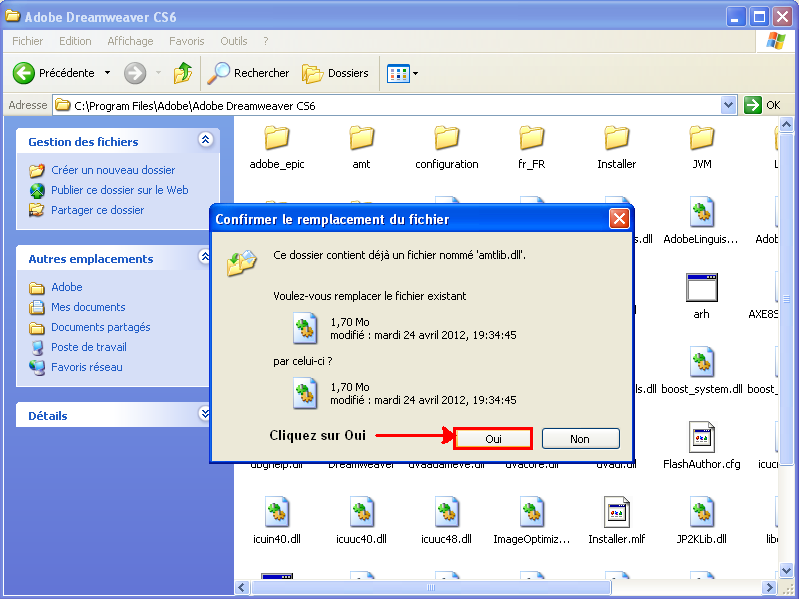
Task: Expand the Détails panel
Action: pos(205,413)
